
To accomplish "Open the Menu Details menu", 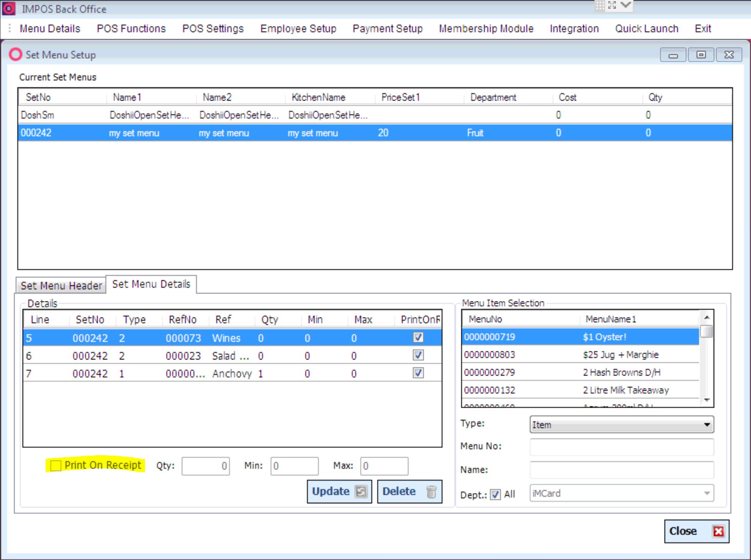I will coord(50,28).
